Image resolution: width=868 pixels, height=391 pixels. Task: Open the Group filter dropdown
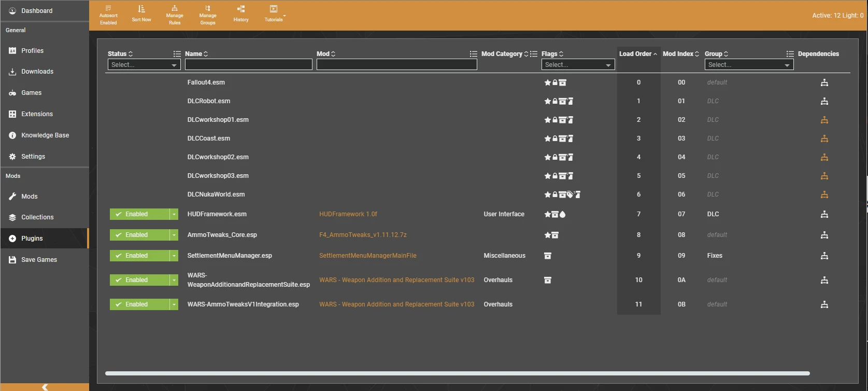749,65
